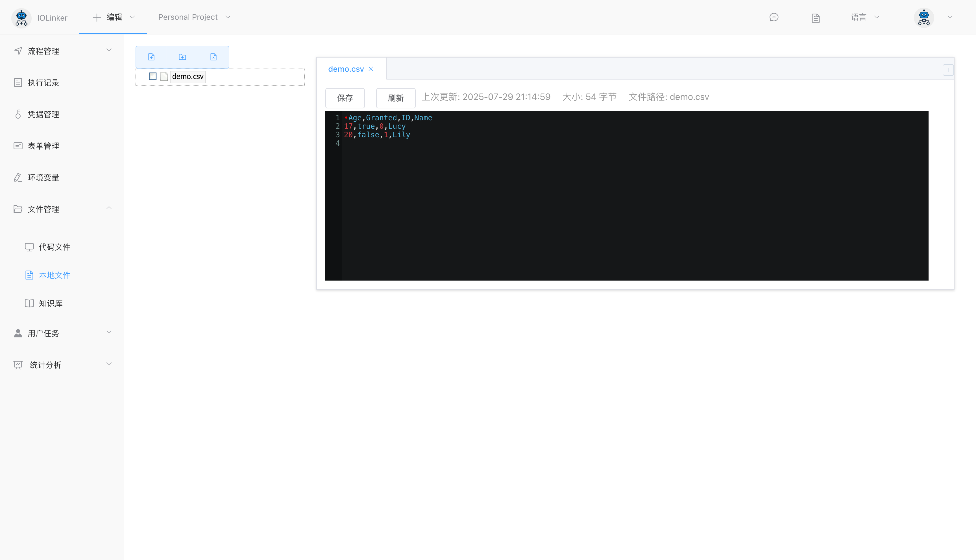Delete the selected file using the toolbar
976x560 pixels.
pos(213,56)
